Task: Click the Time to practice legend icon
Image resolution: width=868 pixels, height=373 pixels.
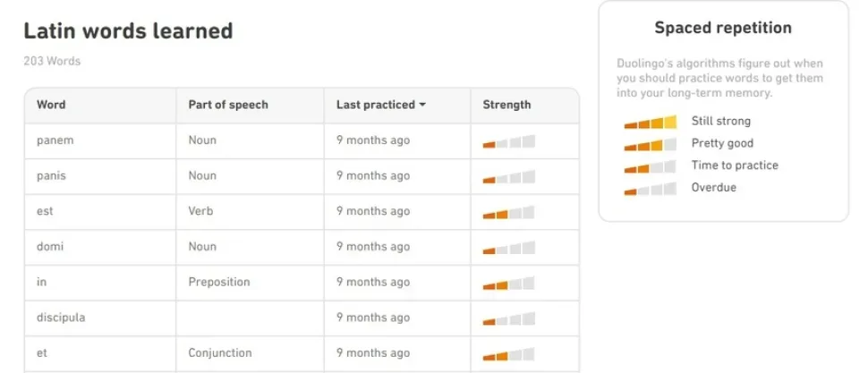Action: point(650,166)
